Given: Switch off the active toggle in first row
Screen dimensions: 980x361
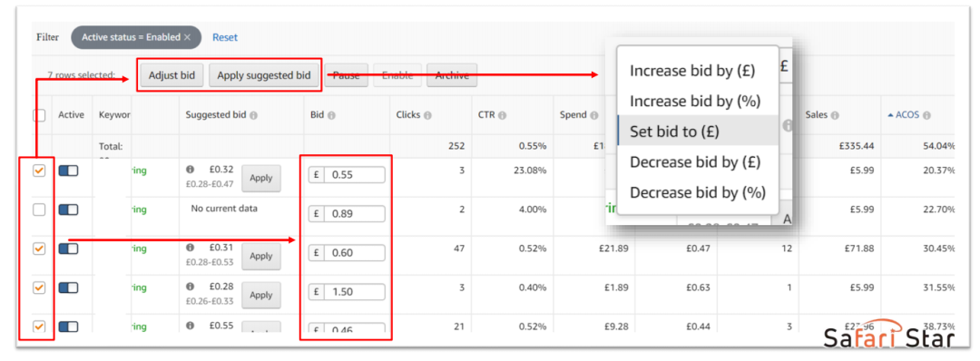Looking at the screenshot, I should click(68, 171).
